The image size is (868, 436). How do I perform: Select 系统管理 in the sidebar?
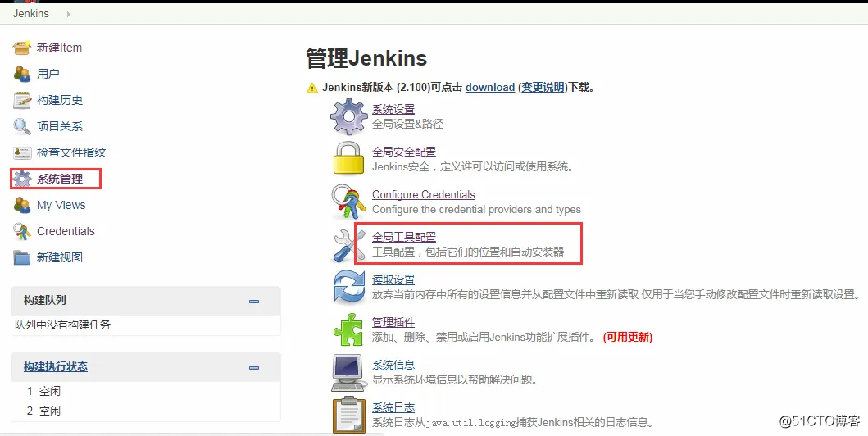[60, 179]
